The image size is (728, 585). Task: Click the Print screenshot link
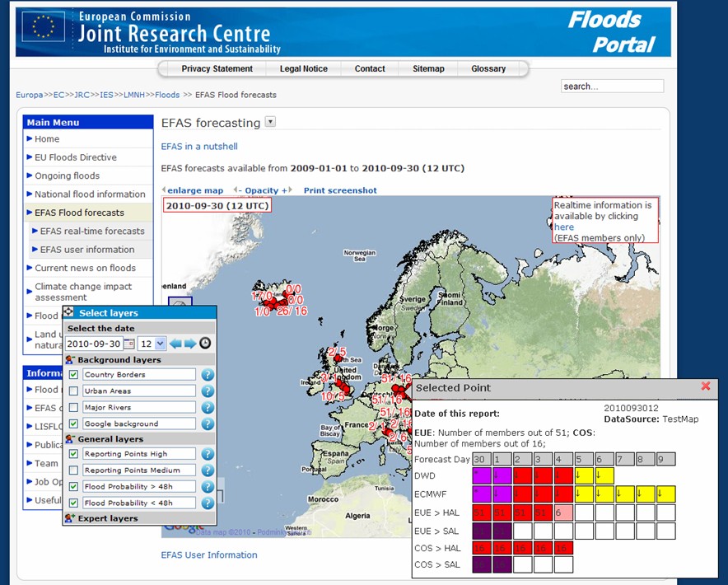coord(340,190)
